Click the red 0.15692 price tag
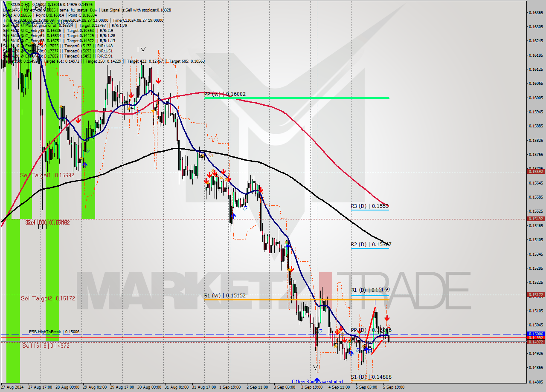Image resolution: width=546 pixels, height=392 pixels. [536, 171]
